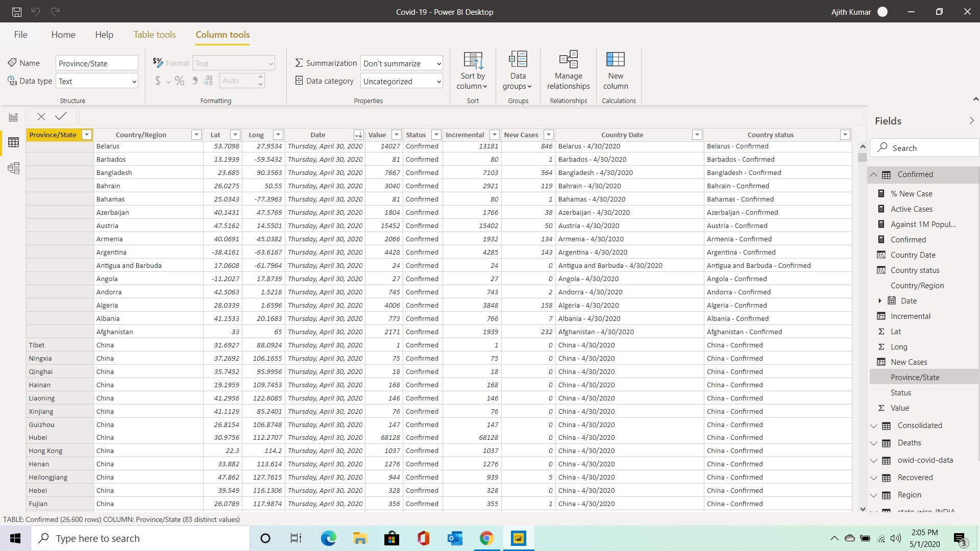Viewport: 980px width, 551px height.
Task: Click the Search magnifier in Fields pane
Action: (x=882, y=147)
